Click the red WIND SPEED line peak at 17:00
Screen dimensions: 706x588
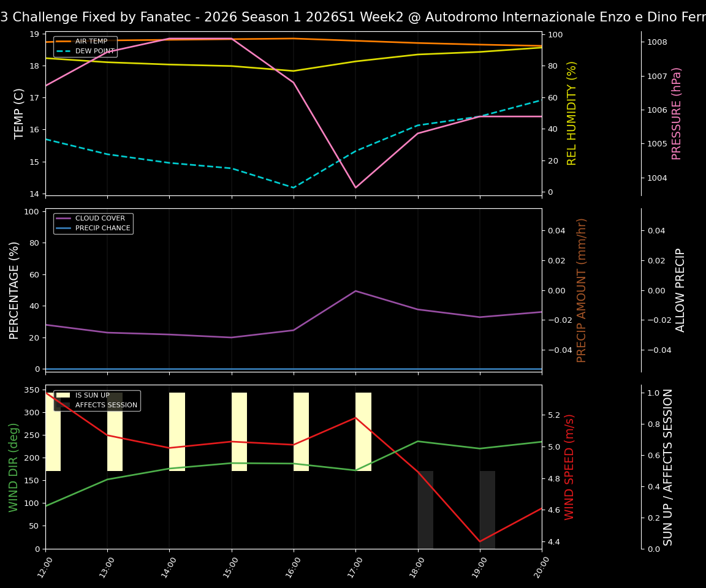[x=356, y=418]
